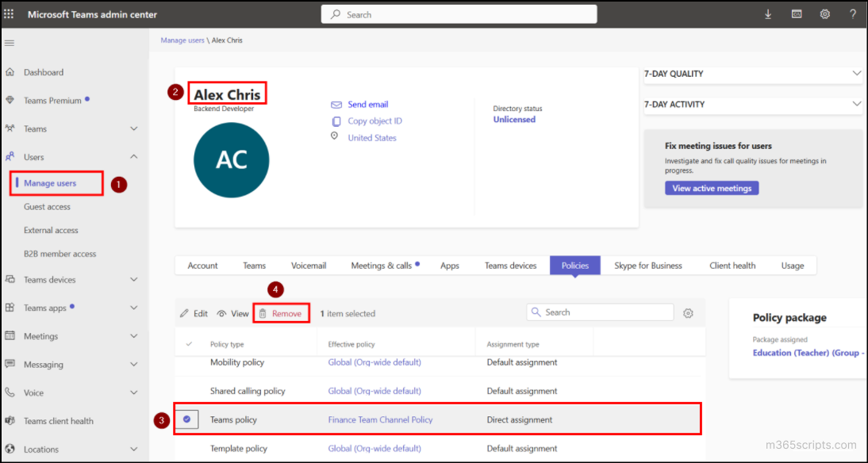Click the magnifier icon in policy search
Screen dimensions: 868x463
coord(536,312)
